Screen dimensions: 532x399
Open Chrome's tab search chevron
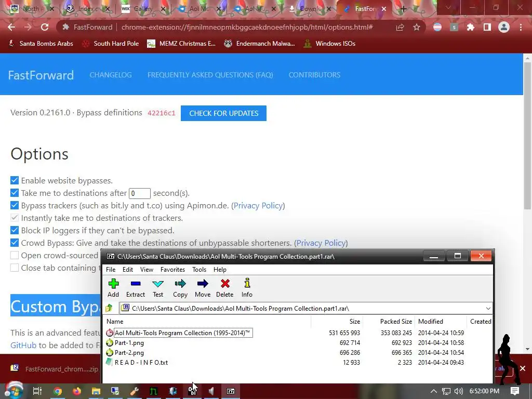coord(448,7)
